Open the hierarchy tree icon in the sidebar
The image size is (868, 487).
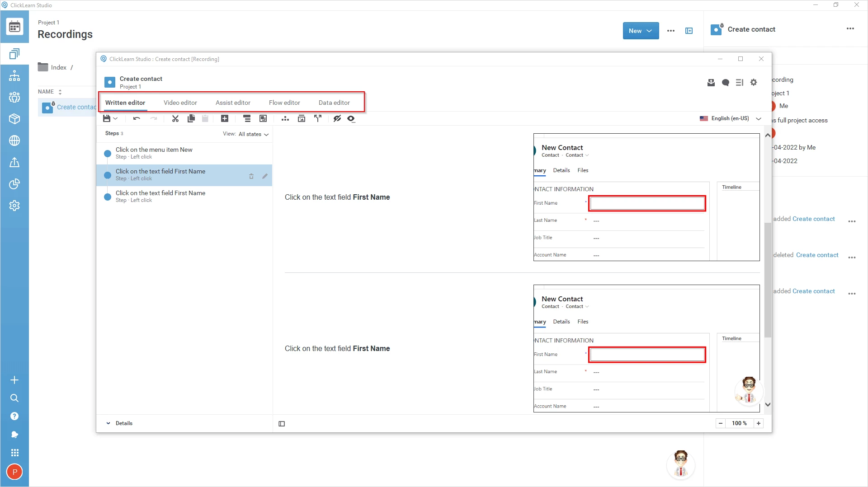pyautogui.click(x=14, y=76)
